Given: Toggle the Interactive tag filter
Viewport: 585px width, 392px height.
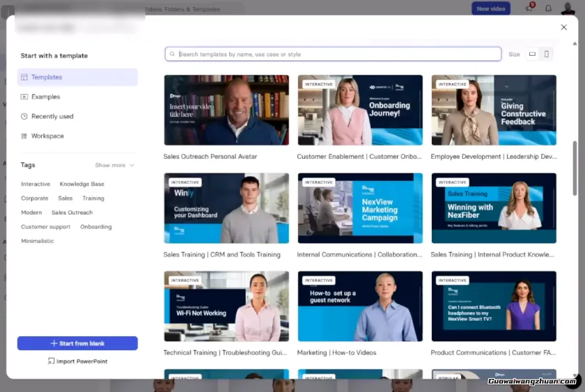Looking at the screenshot, I should (36, 184).
